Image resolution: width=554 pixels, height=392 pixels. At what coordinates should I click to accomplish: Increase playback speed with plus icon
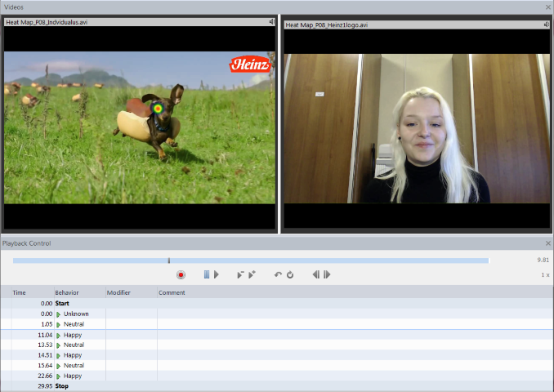[252, 274]
